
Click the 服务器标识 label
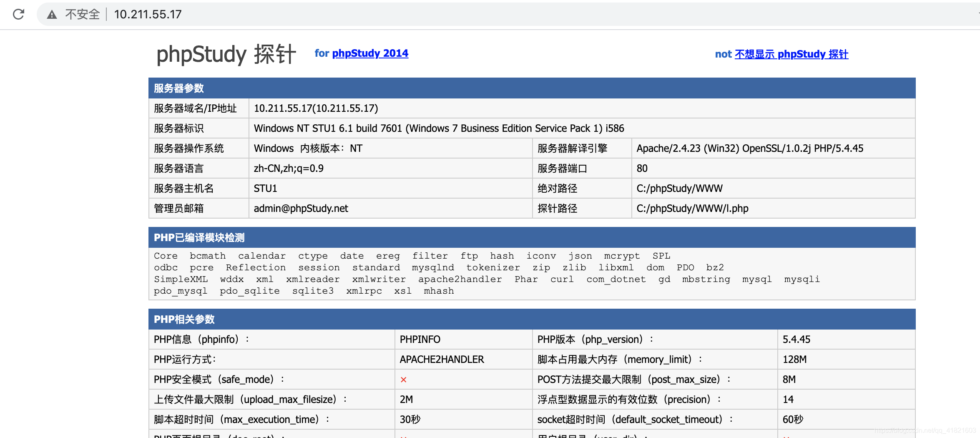click(x=178, y=128)
